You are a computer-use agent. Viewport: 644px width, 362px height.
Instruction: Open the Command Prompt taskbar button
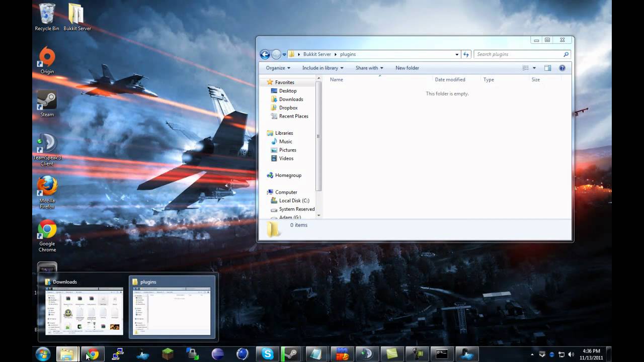tap(442, 354)
